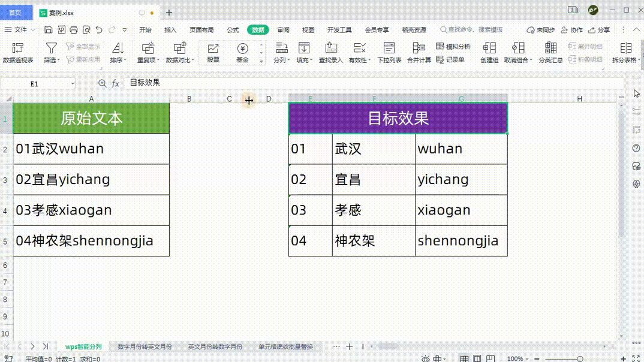Click the 筛选 filter funnel icon
This screenshot has width=644, height=362.
coord(52,48)
